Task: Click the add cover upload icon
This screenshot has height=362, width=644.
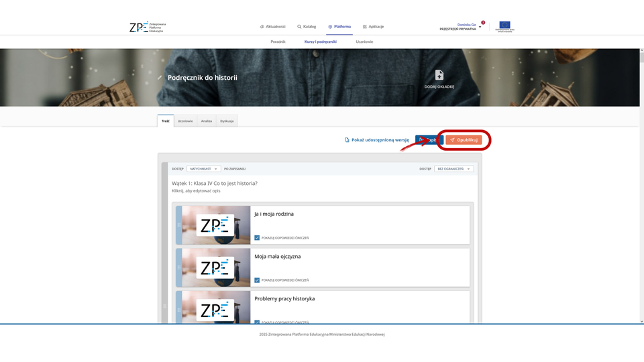Action: click(439, 75)
